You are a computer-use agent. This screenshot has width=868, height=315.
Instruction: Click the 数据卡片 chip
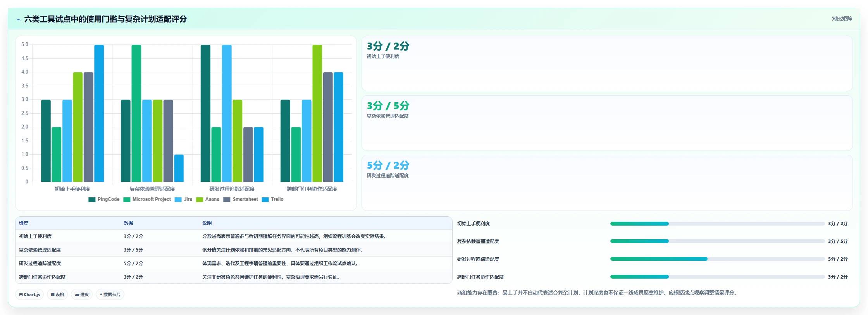click(x=110, y=294)
